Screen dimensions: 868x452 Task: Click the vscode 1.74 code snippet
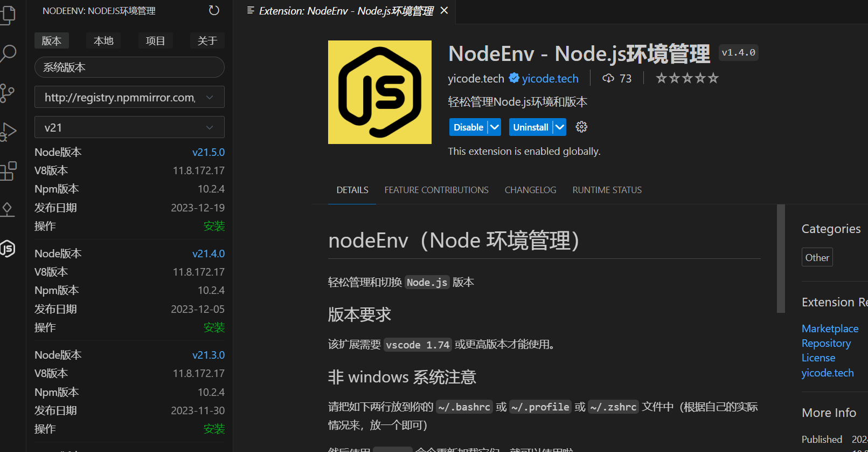[418, 345]
